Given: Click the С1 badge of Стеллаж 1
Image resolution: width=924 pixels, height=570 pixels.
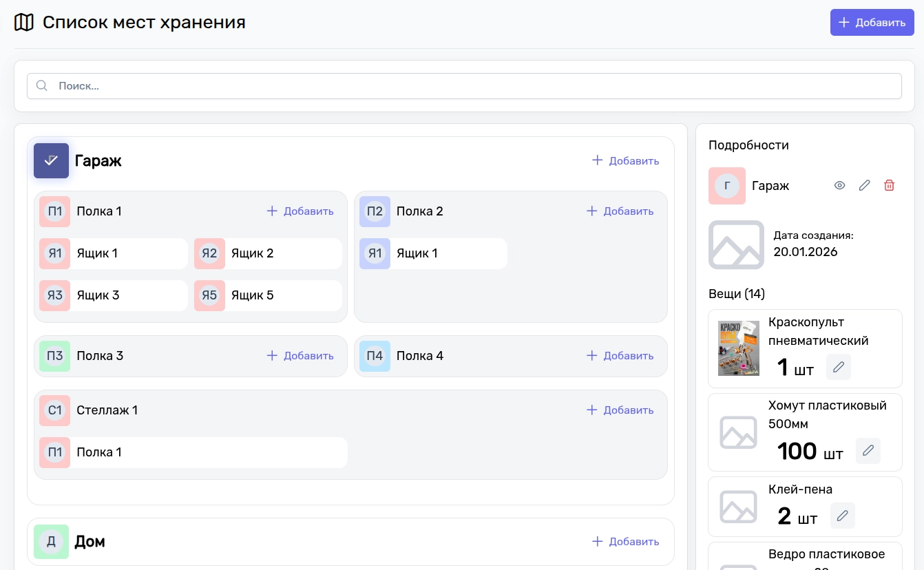Looking at the screenshot, I should click(x=55, y=410).
